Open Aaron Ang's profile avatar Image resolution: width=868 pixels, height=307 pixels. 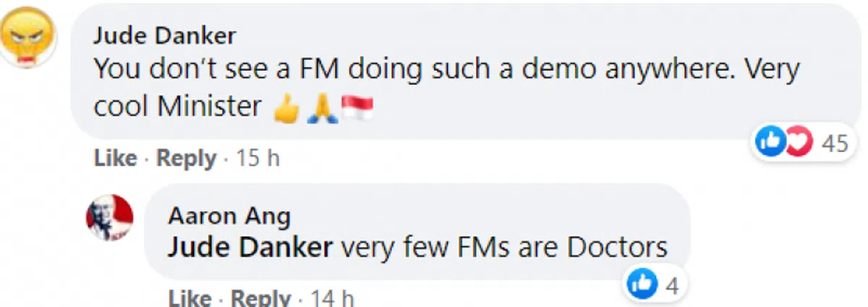[x=110, y=217]
